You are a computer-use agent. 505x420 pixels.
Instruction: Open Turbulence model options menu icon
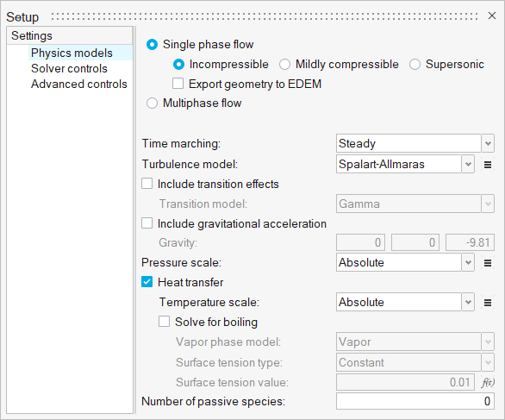pos(488,165)
